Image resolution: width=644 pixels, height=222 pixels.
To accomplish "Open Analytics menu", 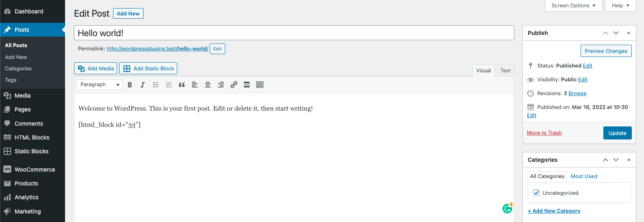I will point(33,197).
